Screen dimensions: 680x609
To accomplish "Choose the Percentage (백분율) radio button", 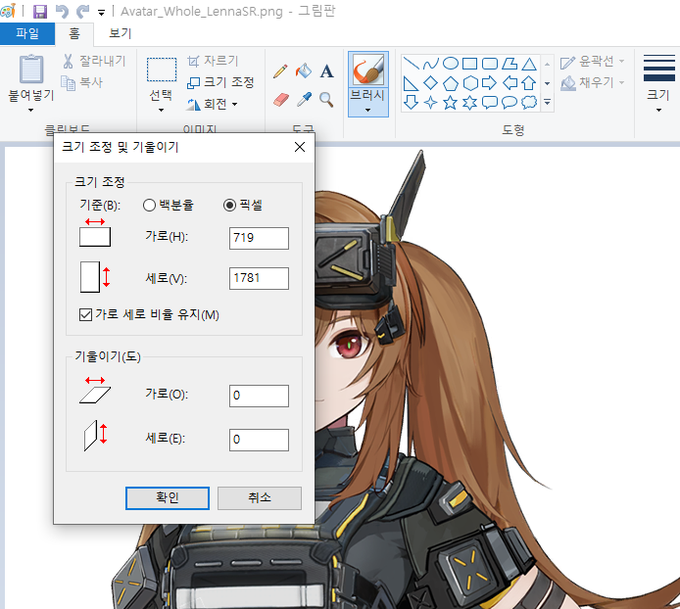I will [x=149, y=205].
